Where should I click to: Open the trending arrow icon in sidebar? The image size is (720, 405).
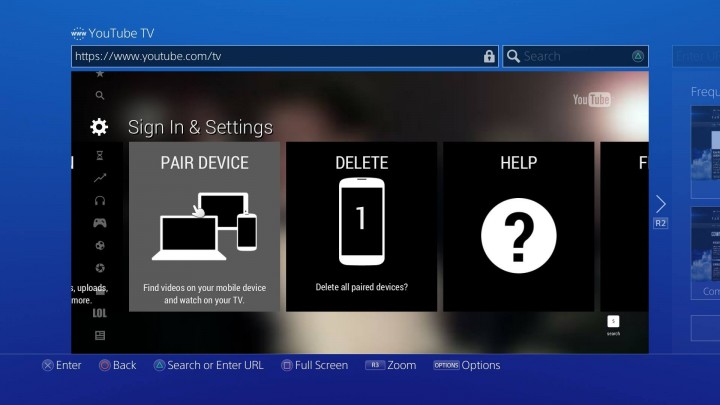pyautogui.click(x=99, y=178)
